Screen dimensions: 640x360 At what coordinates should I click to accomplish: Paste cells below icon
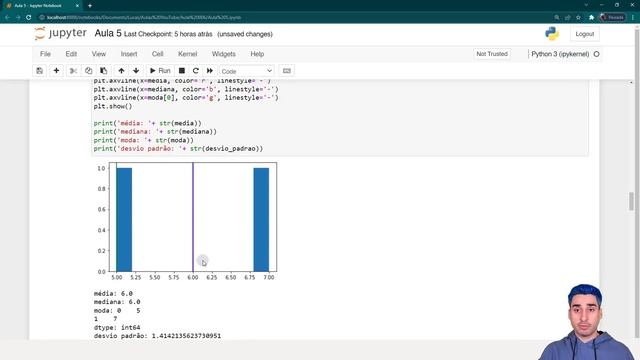(x=104, y=71)
